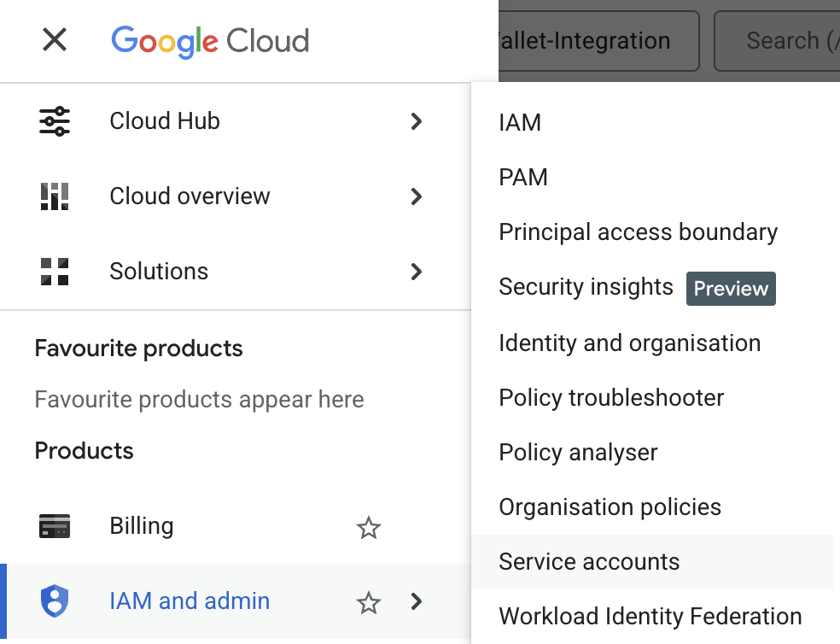Click the Preview badge beside Security insights

(731, 289)
